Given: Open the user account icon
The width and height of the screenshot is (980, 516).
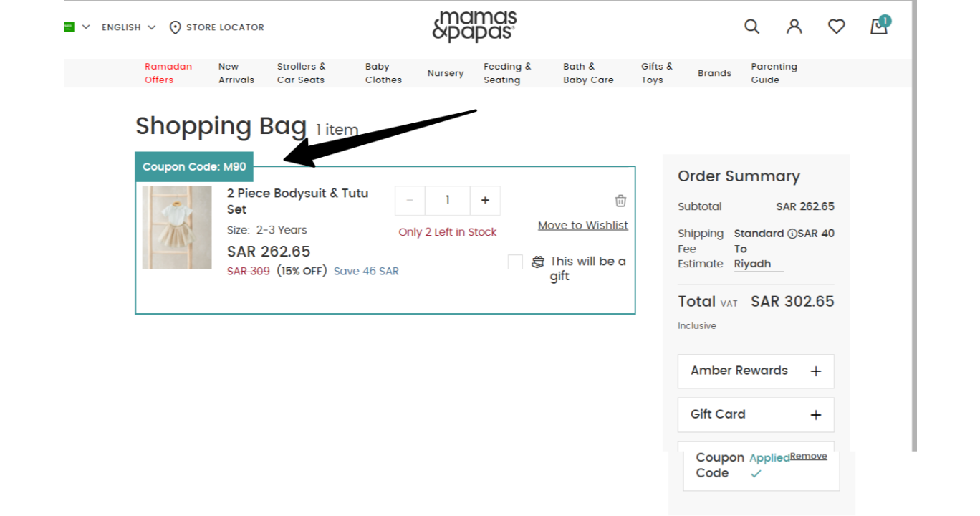Looking at the screenshot, I should (x=794, y=27).
